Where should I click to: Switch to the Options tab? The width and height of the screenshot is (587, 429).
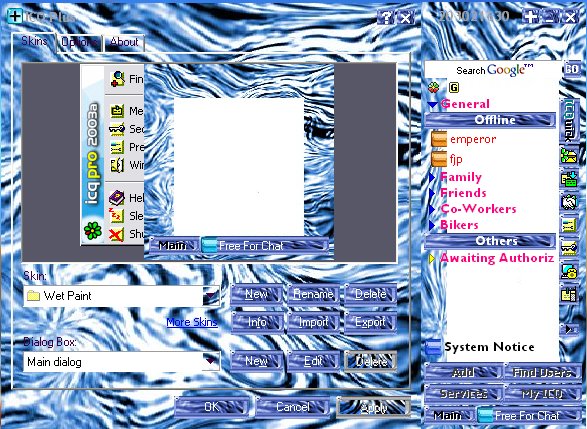(79, 42)
